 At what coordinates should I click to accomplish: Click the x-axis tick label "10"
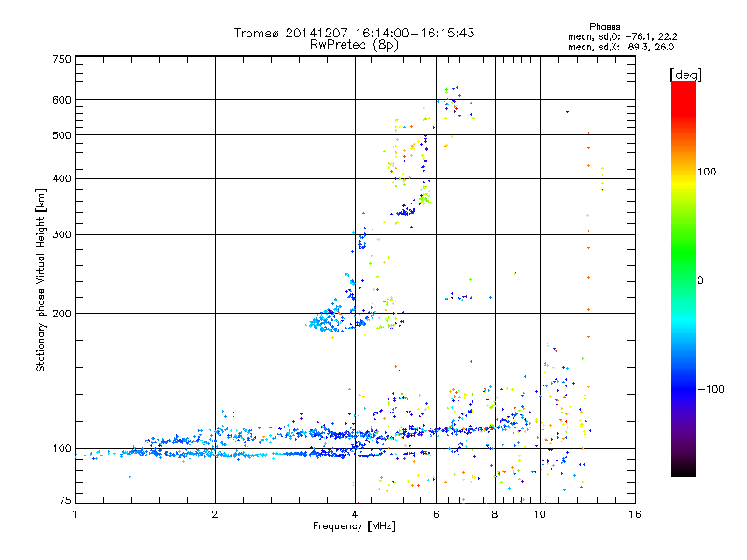coord(540,514)
